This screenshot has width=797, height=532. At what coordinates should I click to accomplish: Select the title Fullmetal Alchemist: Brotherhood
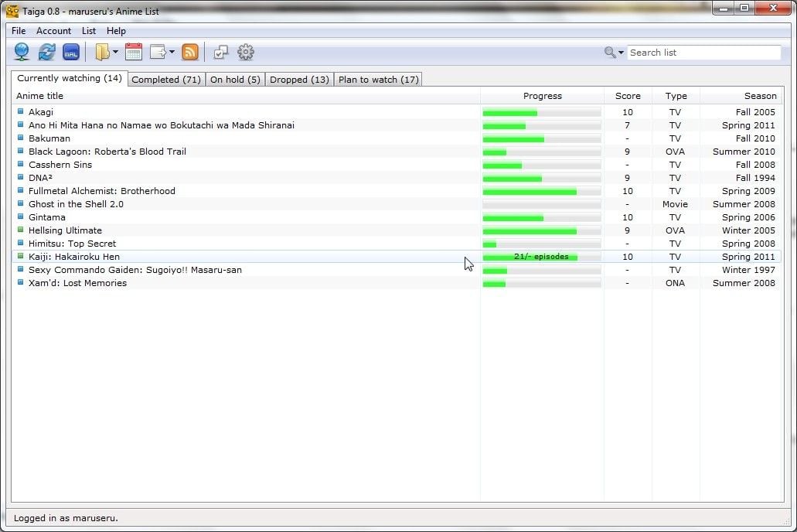[102, 191]
